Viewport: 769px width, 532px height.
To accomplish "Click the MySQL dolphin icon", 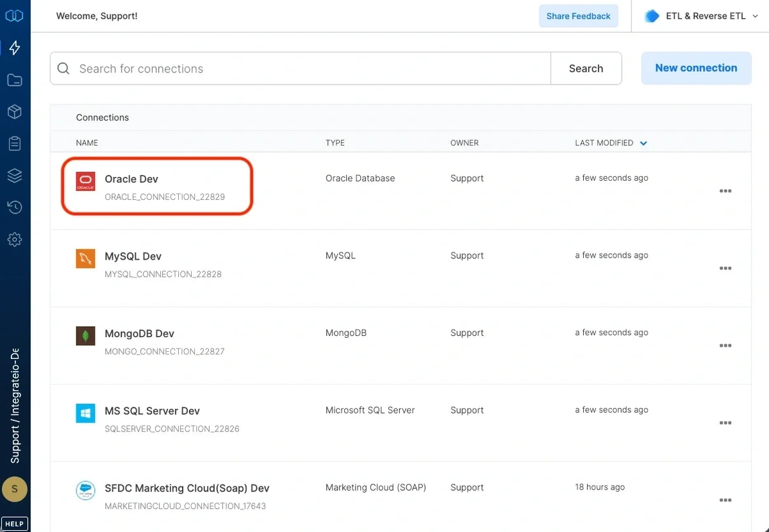I will 85,259.
